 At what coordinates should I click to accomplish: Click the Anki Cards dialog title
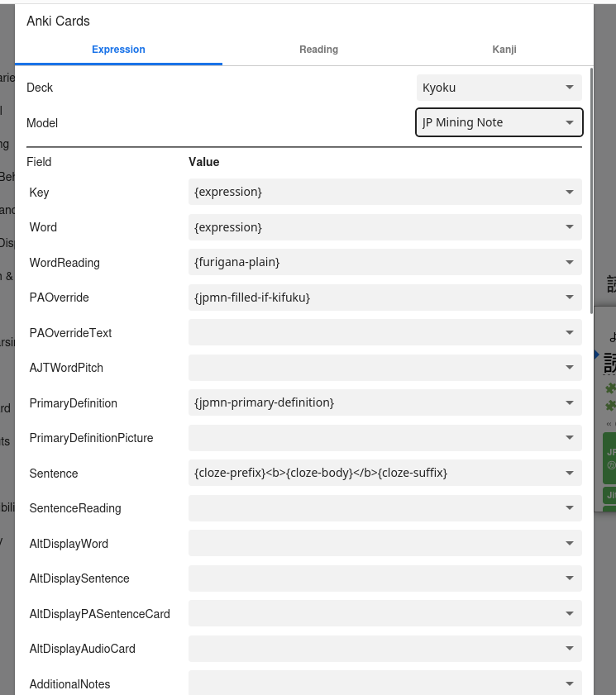click(58, 21)
